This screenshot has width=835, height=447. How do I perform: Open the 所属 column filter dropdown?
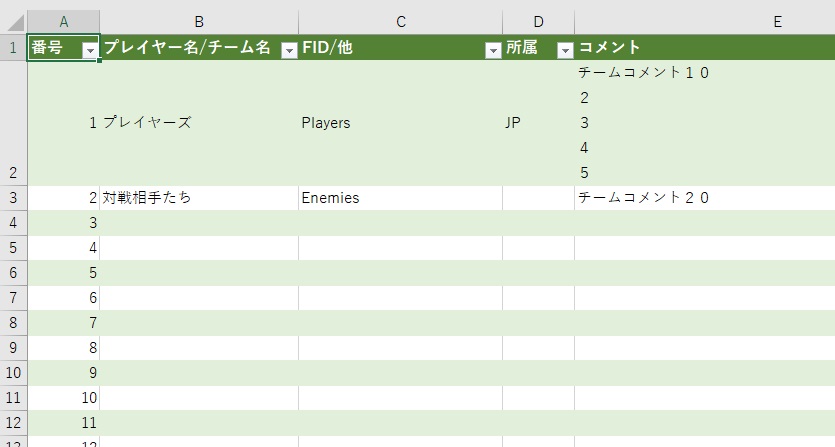(564, 50)
